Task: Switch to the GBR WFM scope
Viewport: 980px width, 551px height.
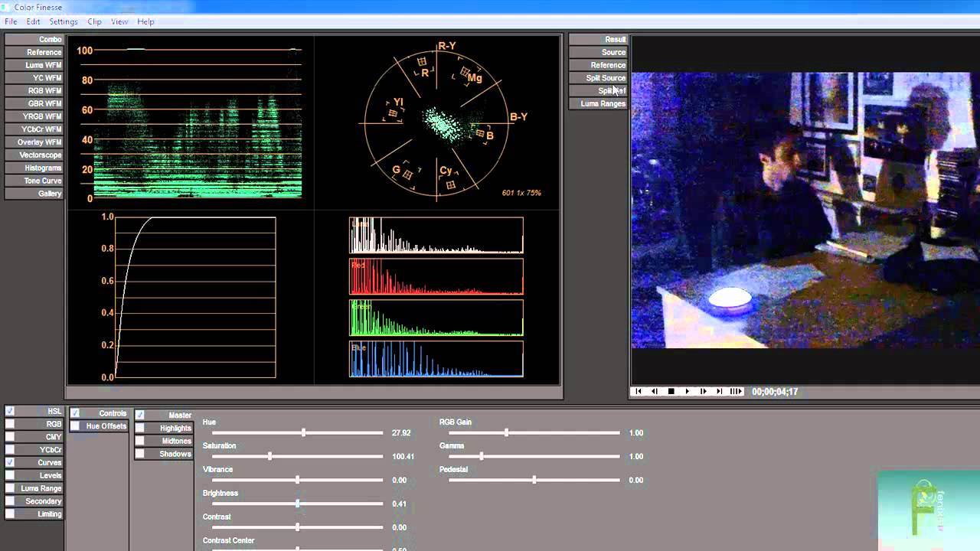Action: coord(34,103)
